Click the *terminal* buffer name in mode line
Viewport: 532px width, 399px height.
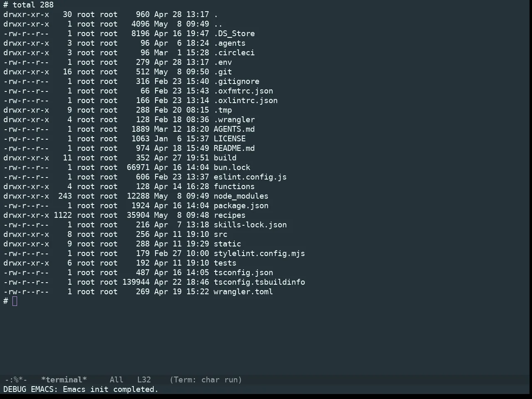[64, 380]
